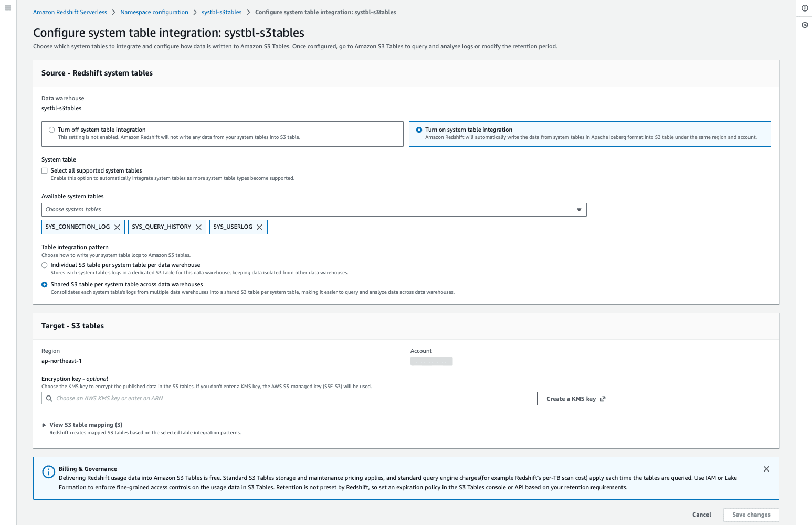The width and height of the screenshot is (812, 525).
Task: Open Namespace configuration breadcrumb link
Action: 154,12
